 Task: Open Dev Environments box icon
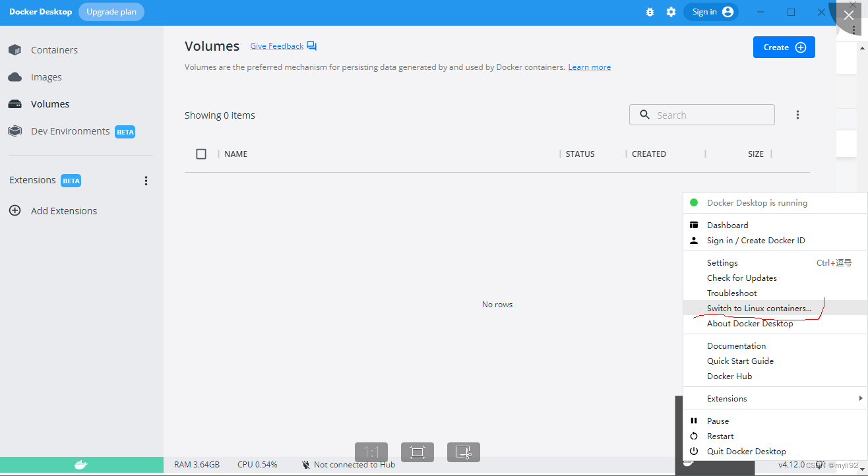pos(15,131)
